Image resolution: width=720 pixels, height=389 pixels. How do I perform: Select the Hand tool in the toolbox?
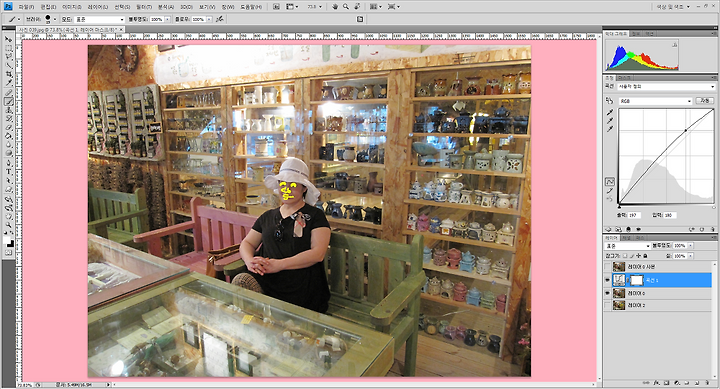click(x=9, y=216)
